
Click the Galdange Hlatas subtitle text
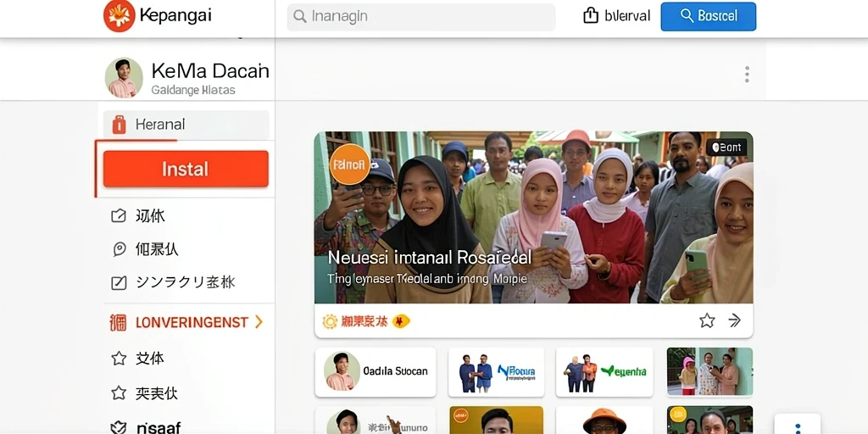(193, 90)
